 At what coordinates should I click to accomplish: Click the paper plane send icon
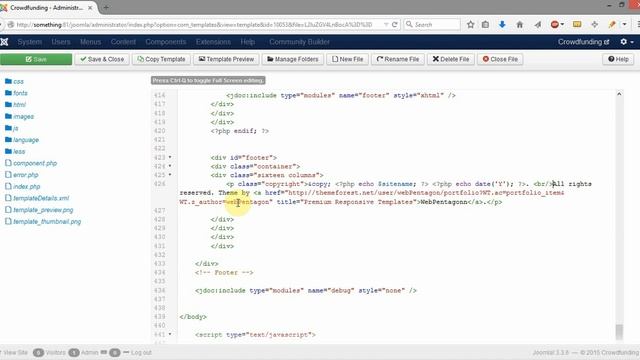[x=538, y=24]
